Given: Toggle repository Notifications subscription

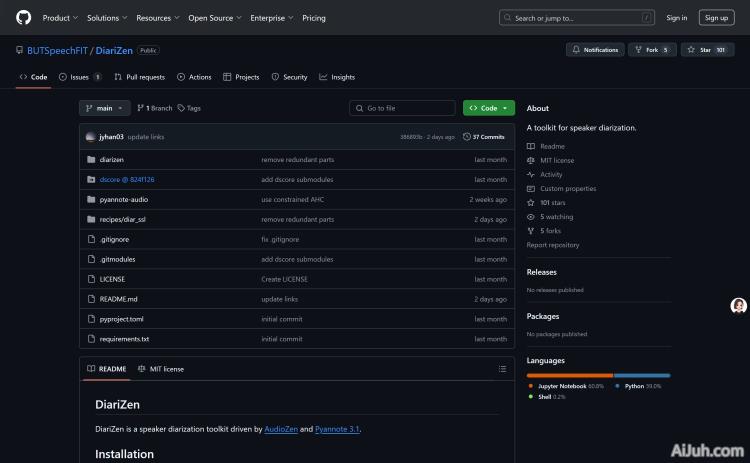Looking at the screenshot, I should point(595,49).
